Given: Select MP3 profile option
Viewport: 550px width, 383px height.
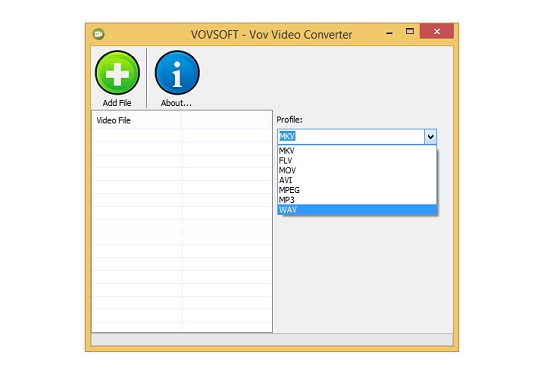Looking at the screenshot, I should (357, 200).
